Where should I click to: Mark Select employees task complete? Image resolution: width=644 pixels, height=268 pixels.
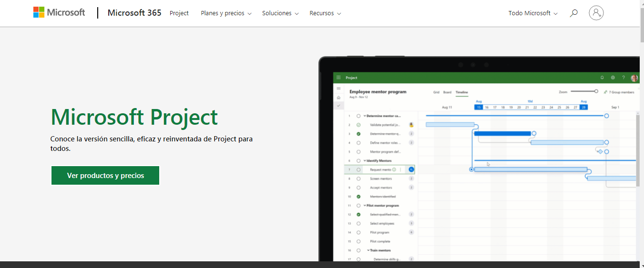tap(358, 223)
